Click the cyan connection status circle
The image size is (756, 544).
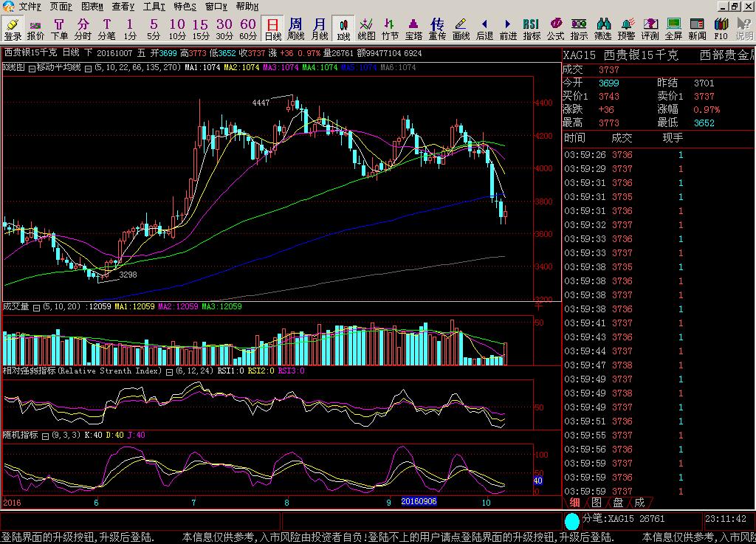point(572,521)
